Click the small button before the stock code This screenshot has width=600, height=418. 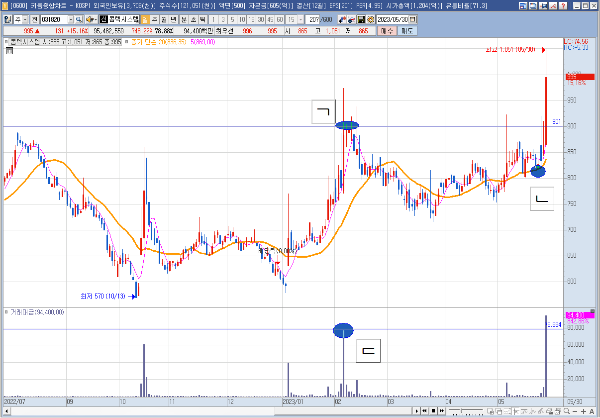click(x=34, y=20)
